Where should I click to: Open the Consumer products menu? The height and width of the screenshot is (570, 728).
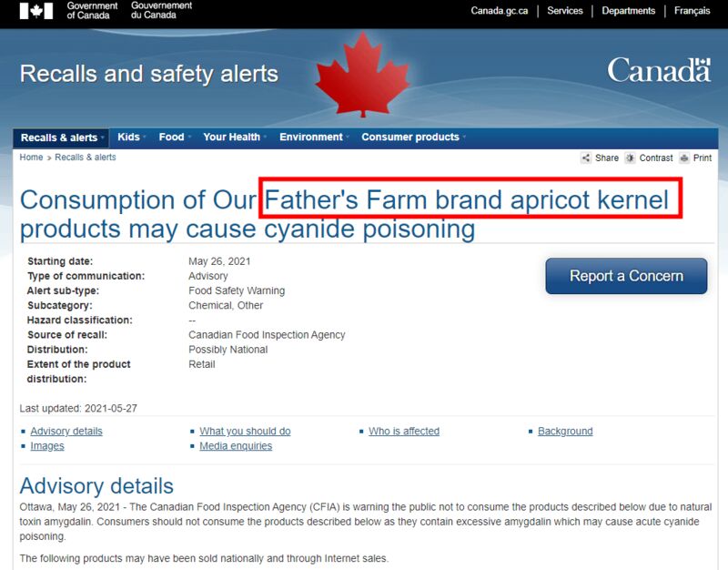tap(413, 137)
